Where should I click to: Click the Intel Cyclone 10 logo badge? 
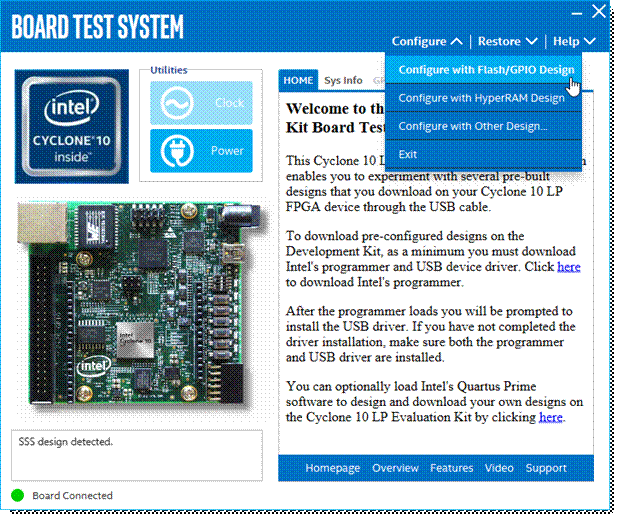point(72,126)
